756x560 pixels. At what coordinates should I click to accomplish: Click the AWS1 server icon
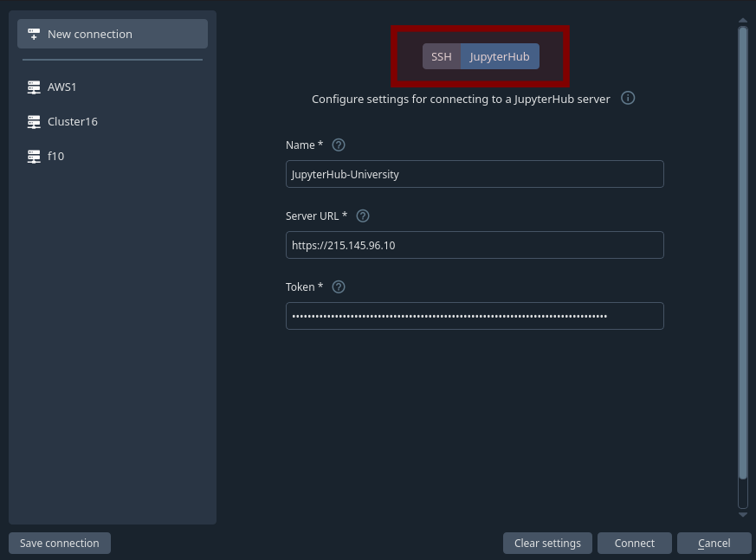(x=34, y=87)
